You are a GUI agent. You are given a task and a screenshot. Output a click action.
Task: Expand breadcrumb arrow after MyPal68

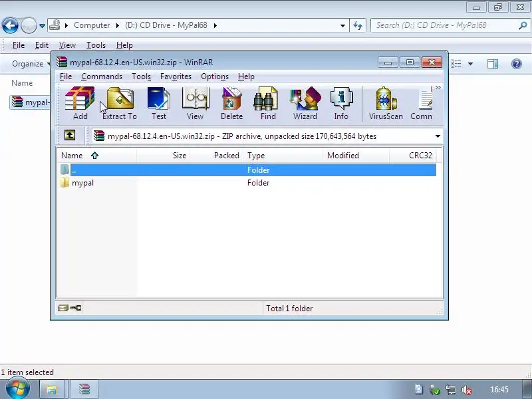coord(215,25)
